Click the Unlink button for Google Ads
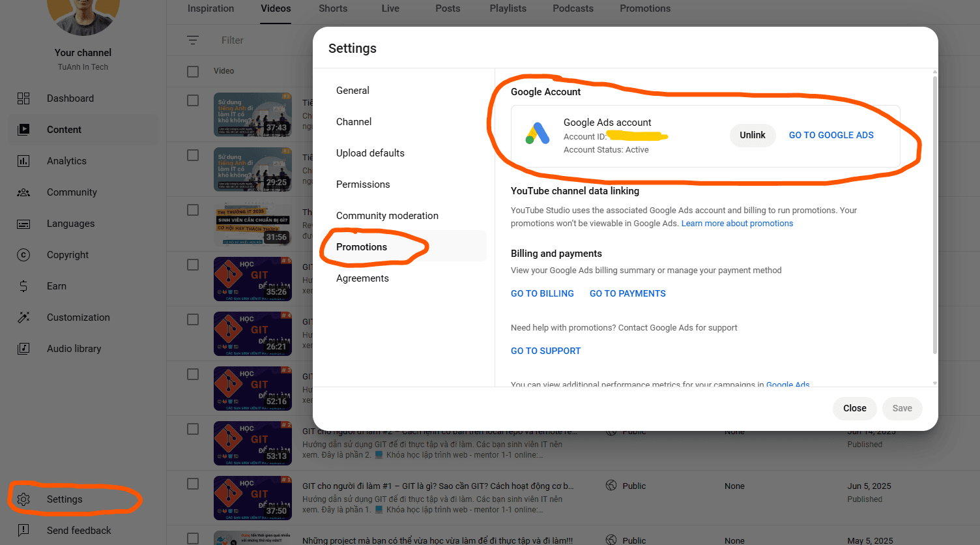 click(x=753, y=135)
